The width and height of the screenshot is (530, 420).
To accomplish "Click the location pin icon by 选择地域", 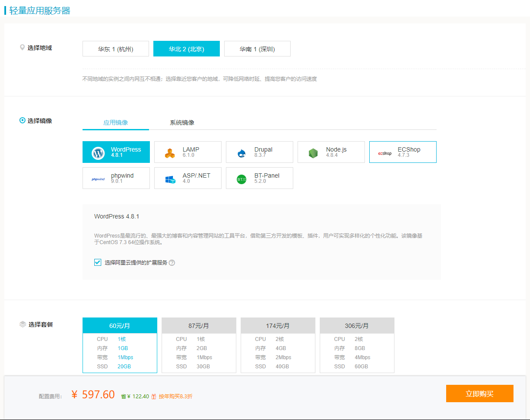I will 22,48.
